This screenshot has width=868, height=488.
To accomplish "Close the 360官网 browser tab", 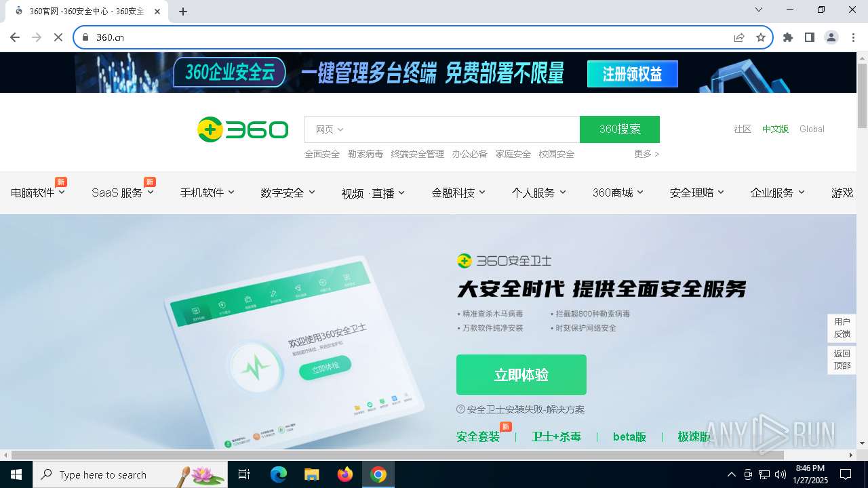I will tap(158, 12).
